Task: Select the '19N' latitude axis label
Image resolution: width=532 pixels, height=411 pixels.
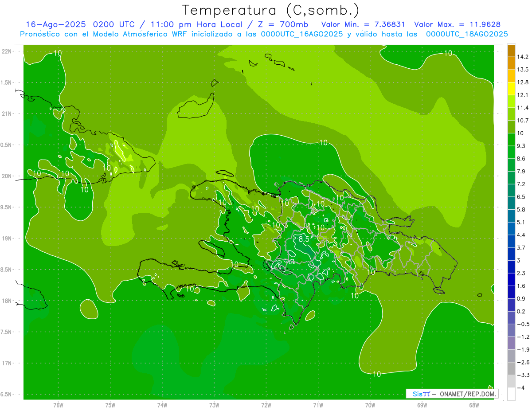Action: 7,239
